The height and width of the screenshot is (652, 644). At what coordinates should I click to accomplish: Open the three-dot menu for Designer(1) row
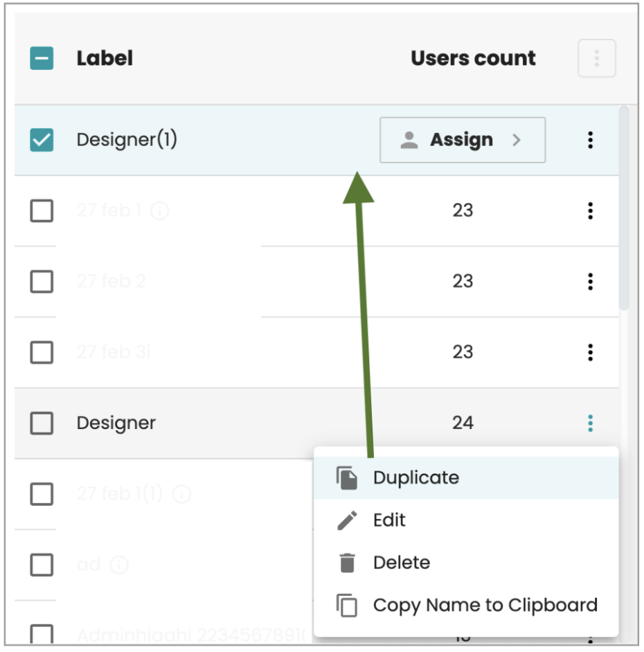coord(590,140)
